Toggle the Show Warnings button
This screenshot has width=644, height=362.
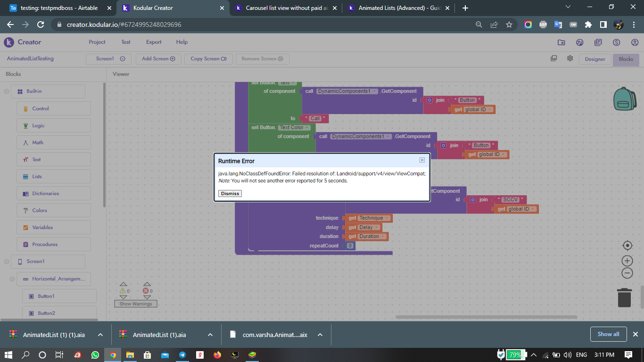tap(136, 304)
